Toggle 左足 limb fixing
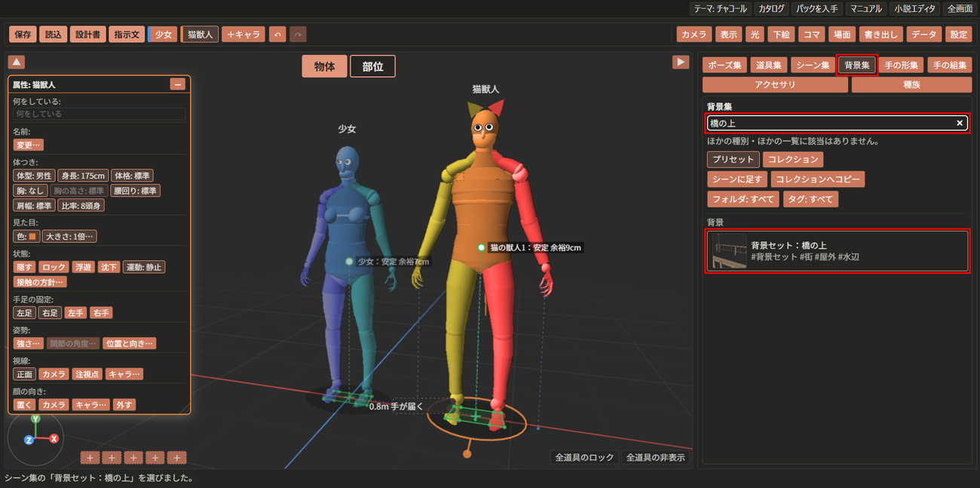Viewport: 980px width, 488px height. [25, 312]
